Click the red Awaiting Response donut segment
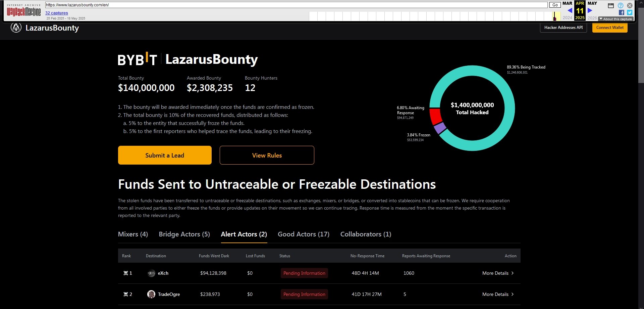644x309 pixels. [435, 117]
